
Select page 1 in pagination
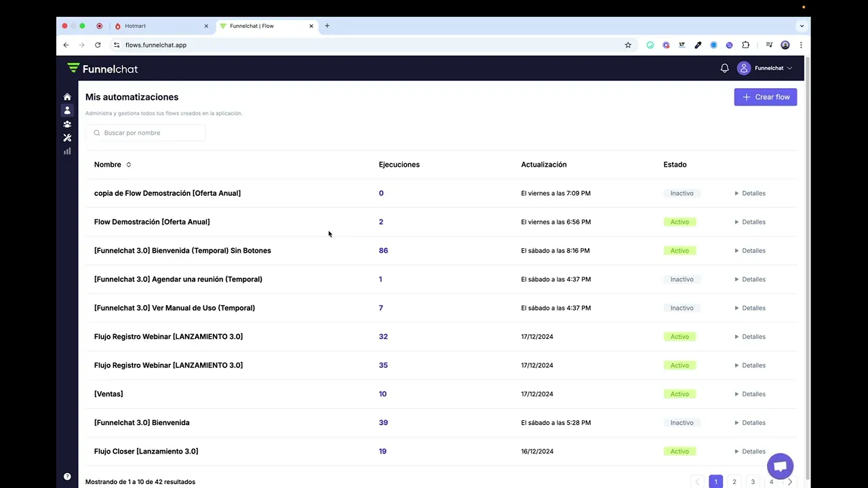715,482
